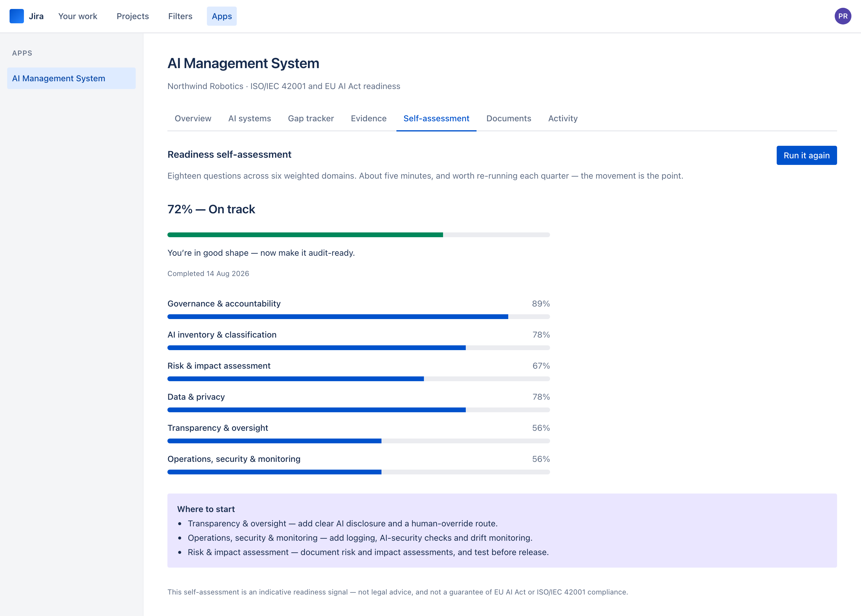Select AI Management System in sidebar

click(x=71, y=79)
